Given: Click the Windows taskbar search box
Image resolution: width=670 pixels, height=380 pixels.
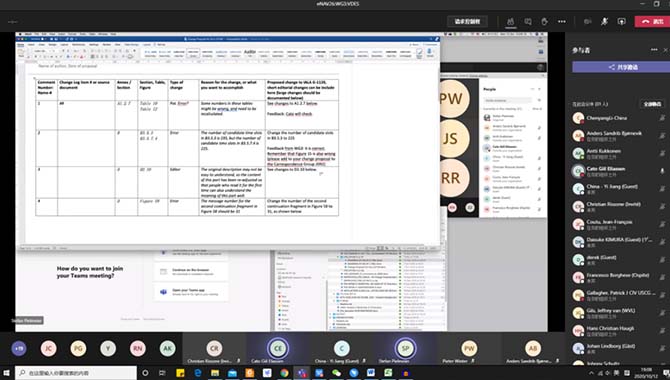Looking at the screenshot, I should 76,373.
